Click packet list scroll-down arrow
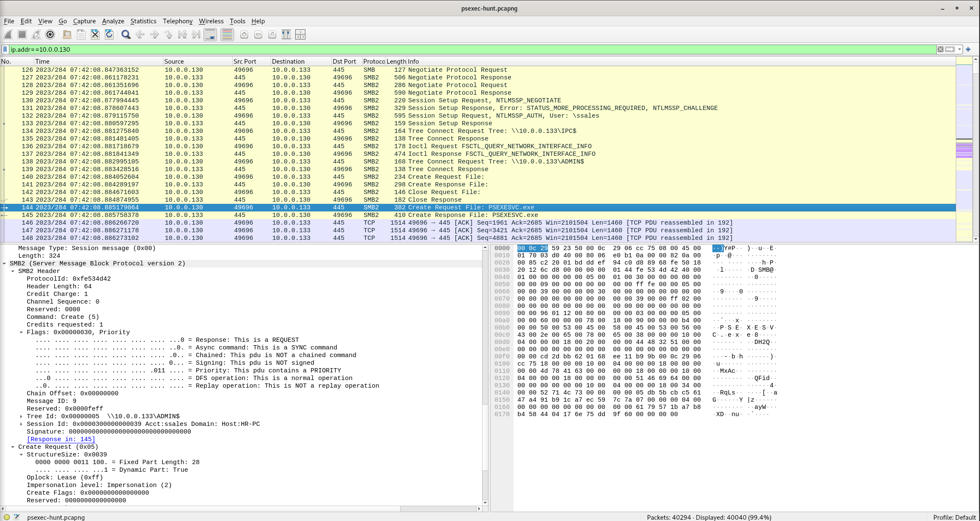980x521 pixels. [976, 239]
